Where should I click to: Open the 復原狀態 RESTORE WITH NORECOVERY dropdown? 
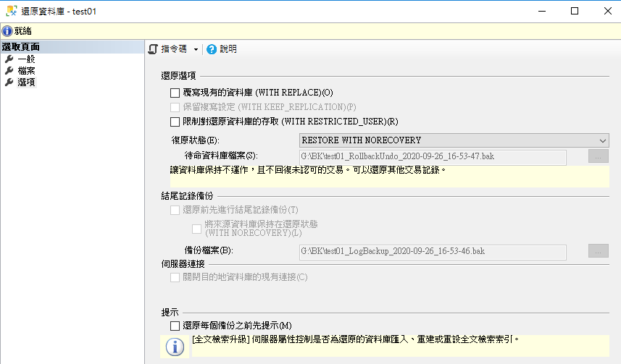[x=454, y=140]
